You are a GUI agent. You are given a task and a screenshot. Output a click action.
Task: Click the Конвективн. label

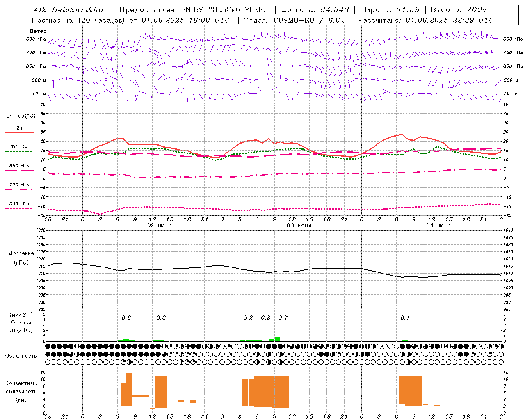[x=21, y=383]
